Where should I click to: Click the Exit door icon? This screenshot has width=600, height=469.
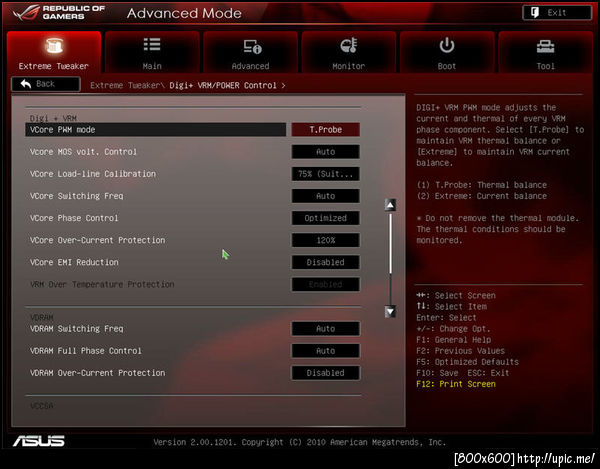[535, 13]
